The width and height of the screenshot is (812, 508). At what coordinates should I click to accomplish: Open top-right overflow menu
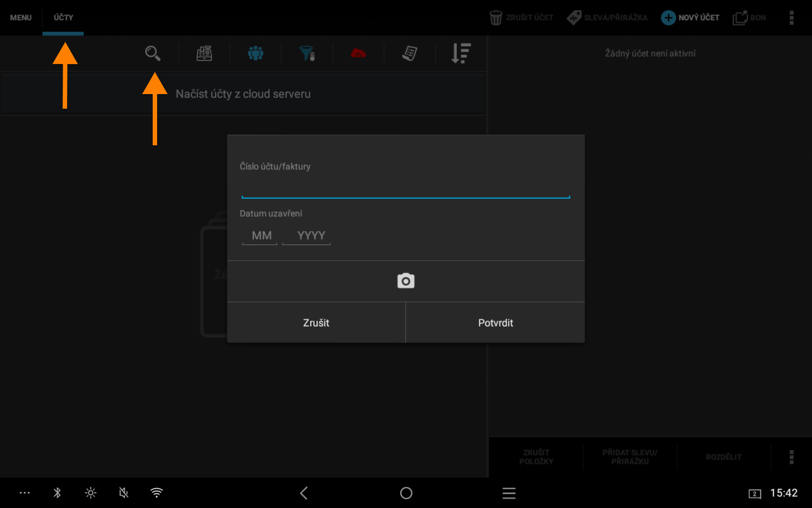(791, 18)
